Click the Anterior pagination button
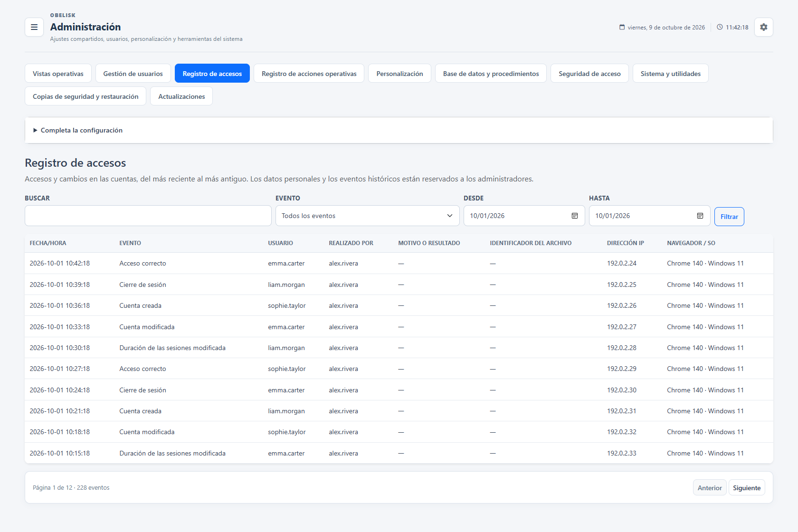Image resolution: width=798 pixels, height=532 pixels. pyautogui.click(x=710, y=488)
